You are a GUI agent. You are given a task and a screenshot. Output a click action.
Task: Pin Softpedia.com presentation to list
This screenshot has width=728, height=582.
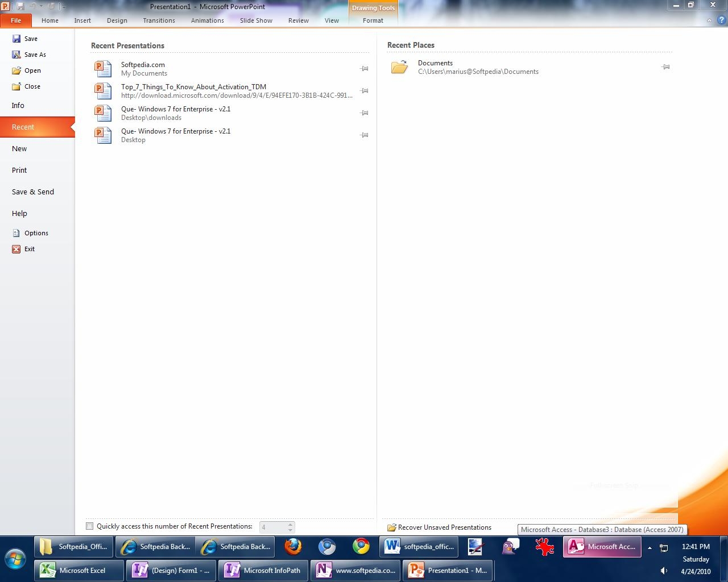[365, 69]
